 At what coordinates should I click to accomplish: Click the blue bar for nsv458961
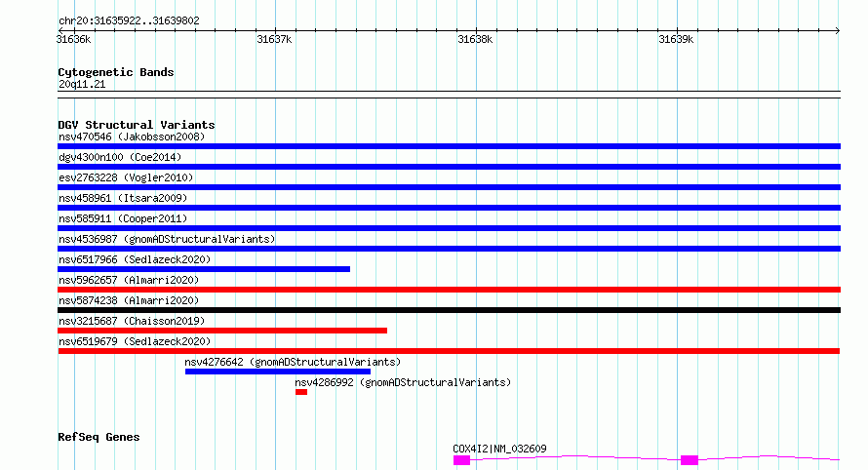point(449,208)
